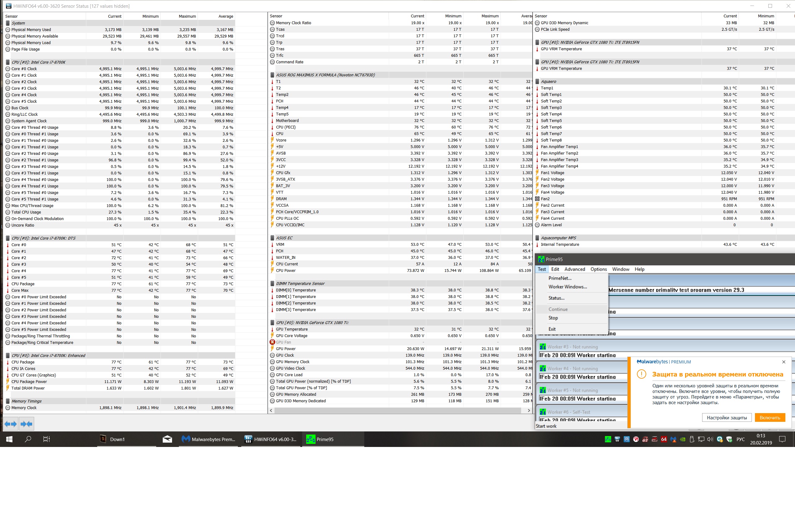Select Stop in Prime95 Test menu
The image size is (795, 532).
tap(553, 318)
